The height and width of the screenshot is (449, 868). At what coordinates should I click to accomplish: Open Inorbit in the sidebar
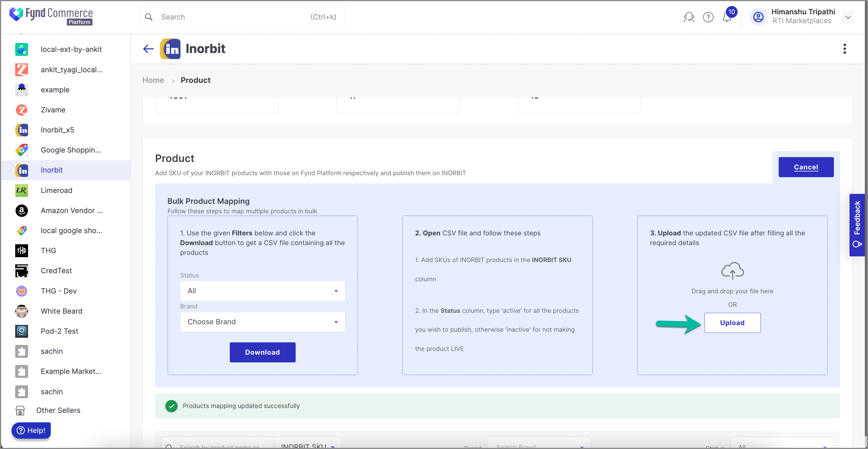[66, 170]
